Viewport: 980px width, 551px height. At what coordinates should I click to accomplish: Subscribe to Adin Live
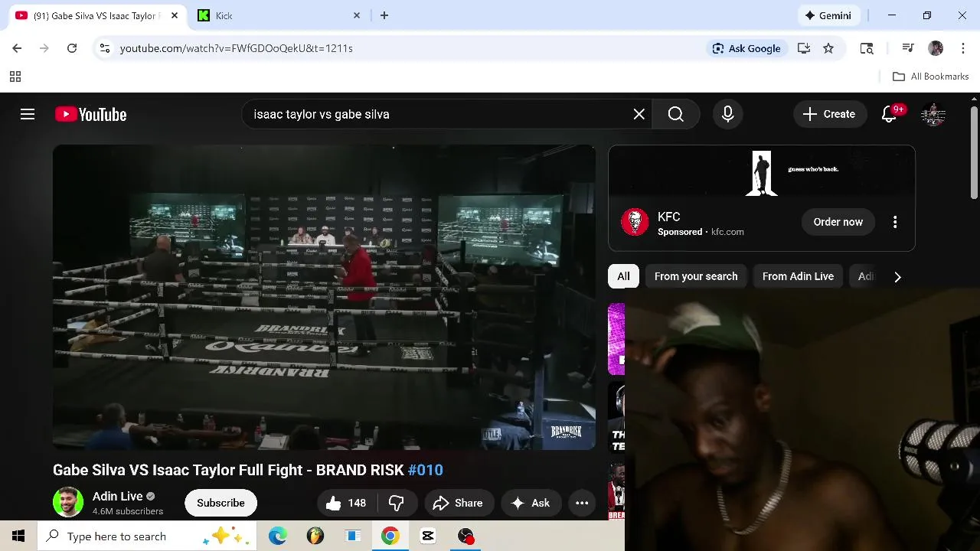(x=220, y=503)
